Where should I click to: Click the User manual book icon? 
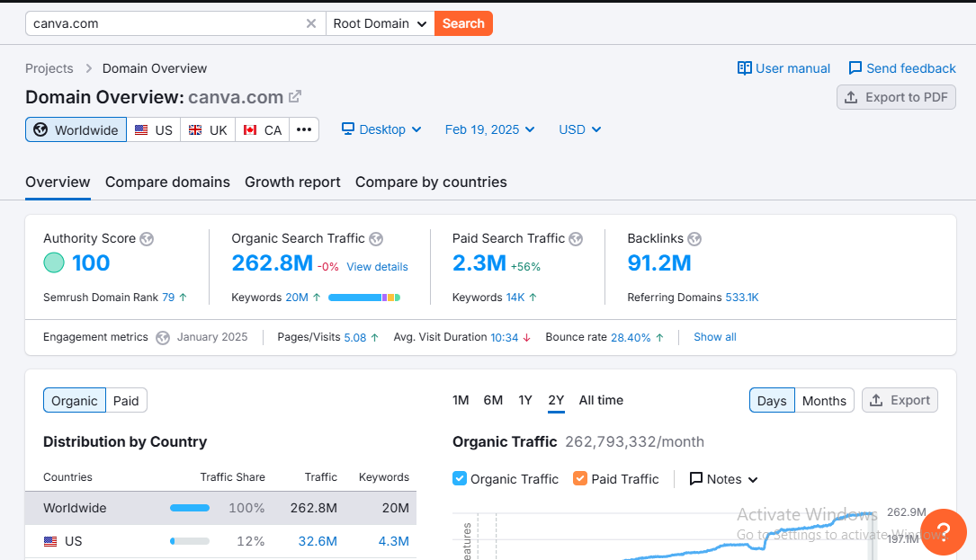click(x=744, y=68)
